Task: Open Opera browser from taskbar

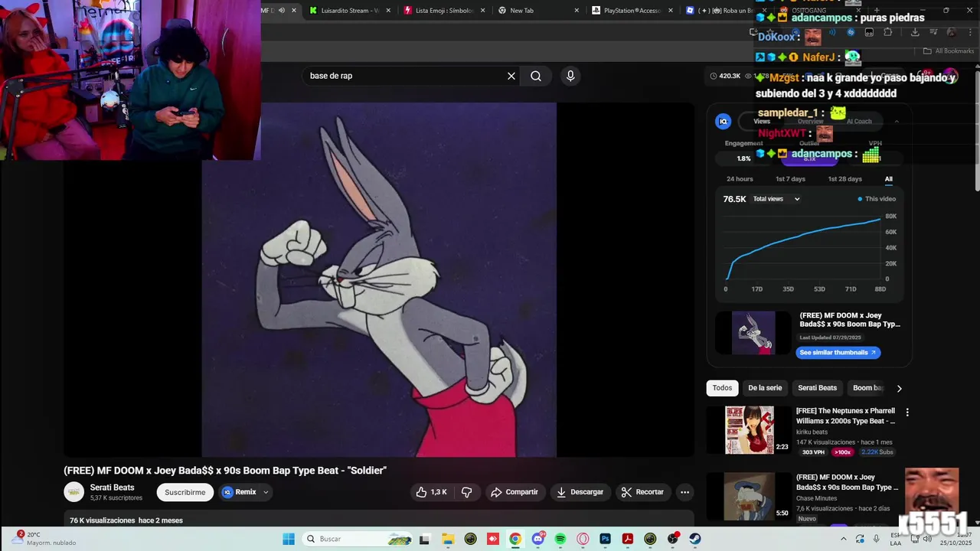Action: [583, 539]
